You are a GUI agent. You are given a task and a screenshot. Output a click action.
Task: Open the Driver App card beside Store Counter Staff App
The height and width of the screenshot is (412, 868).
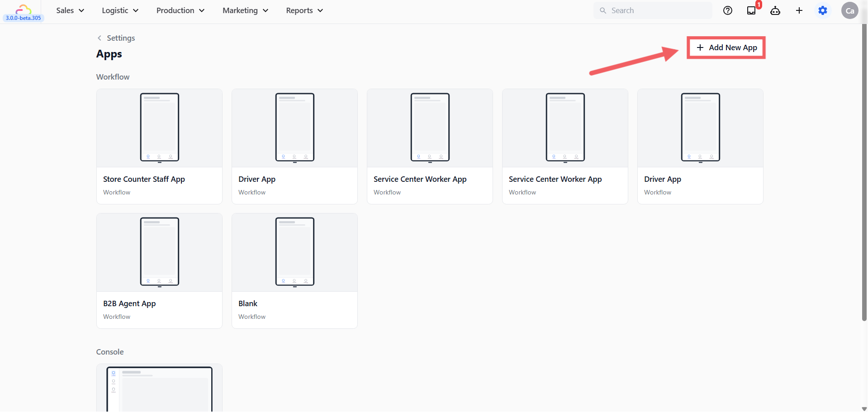[294, 147]
